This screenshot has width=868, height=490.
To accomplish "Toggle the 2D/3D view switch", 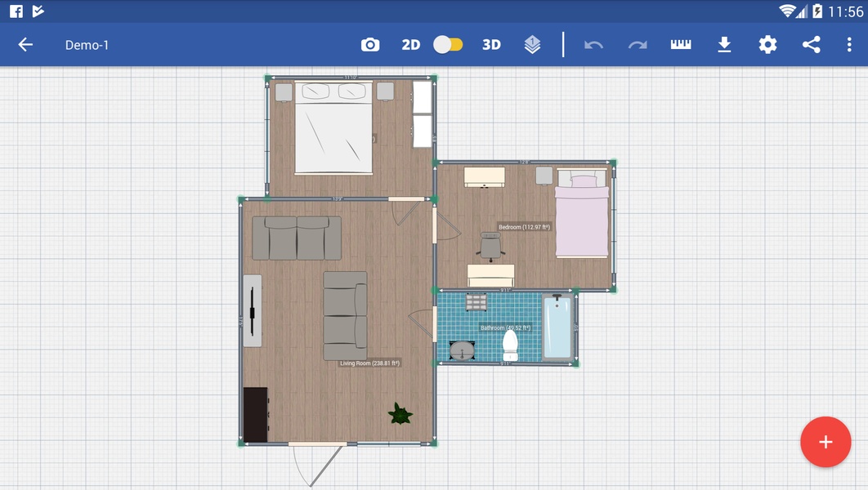I will (x=448, y=45).
